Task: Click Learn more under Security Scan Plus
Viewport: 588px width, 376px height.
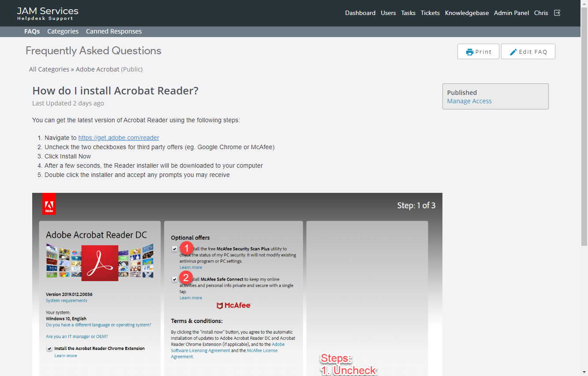Action: (x=191, y=267)
